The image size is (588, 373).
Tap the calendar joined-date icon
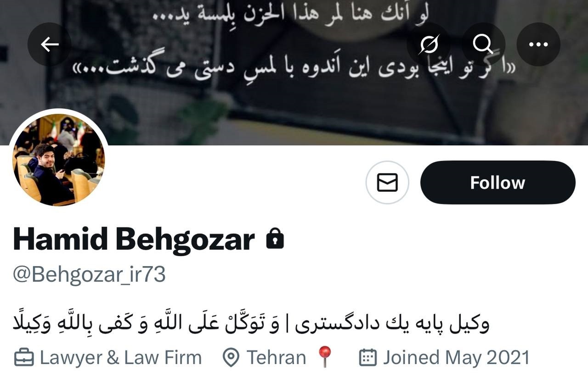pyautogui.click(x=367, y=358)
